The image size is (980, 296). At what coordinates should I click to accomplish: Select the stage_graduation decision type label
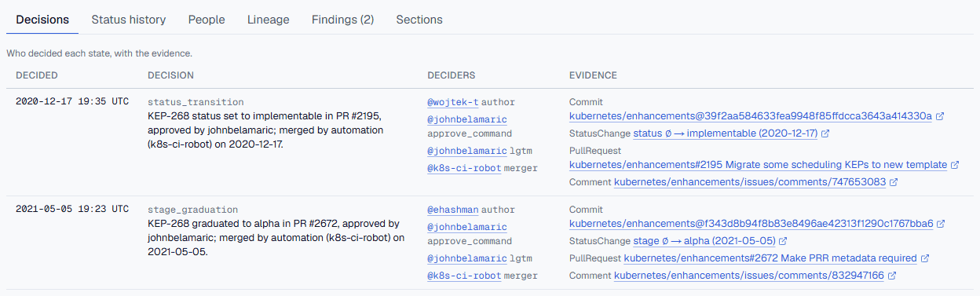[x=192, y=210]
